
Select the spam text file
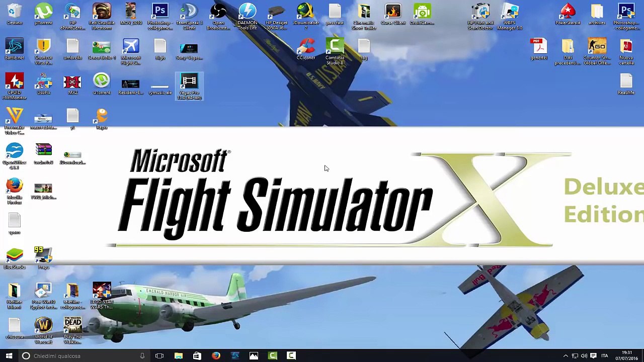(15, 224)
